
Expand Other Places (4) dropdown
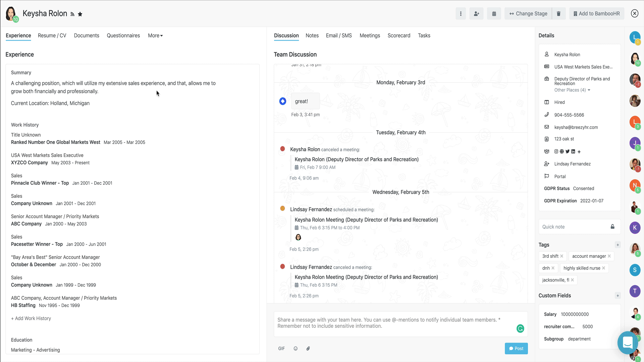pos(572,90)
